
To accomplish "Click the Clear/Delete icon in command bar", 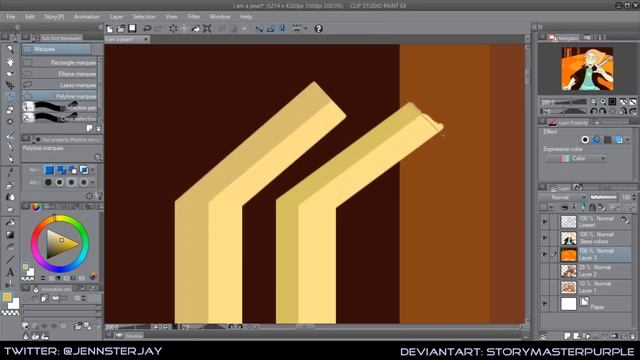I will [173, 29].
